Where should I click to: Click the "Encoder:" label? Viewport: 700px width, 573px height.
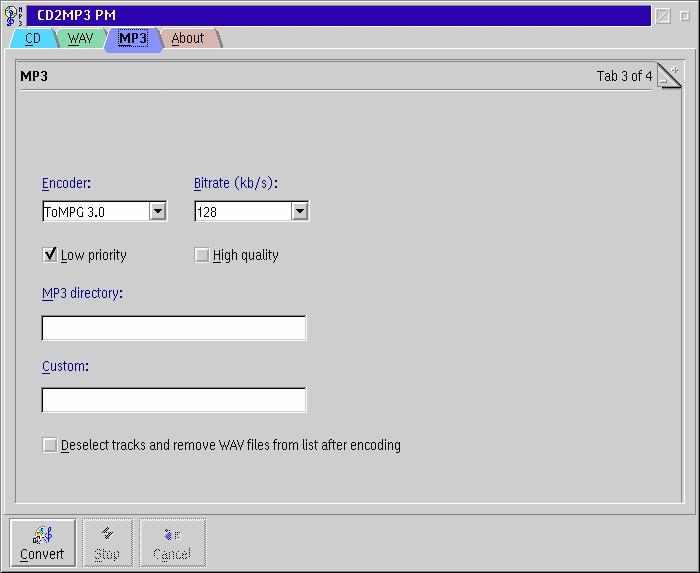click(x=66, y=183)
